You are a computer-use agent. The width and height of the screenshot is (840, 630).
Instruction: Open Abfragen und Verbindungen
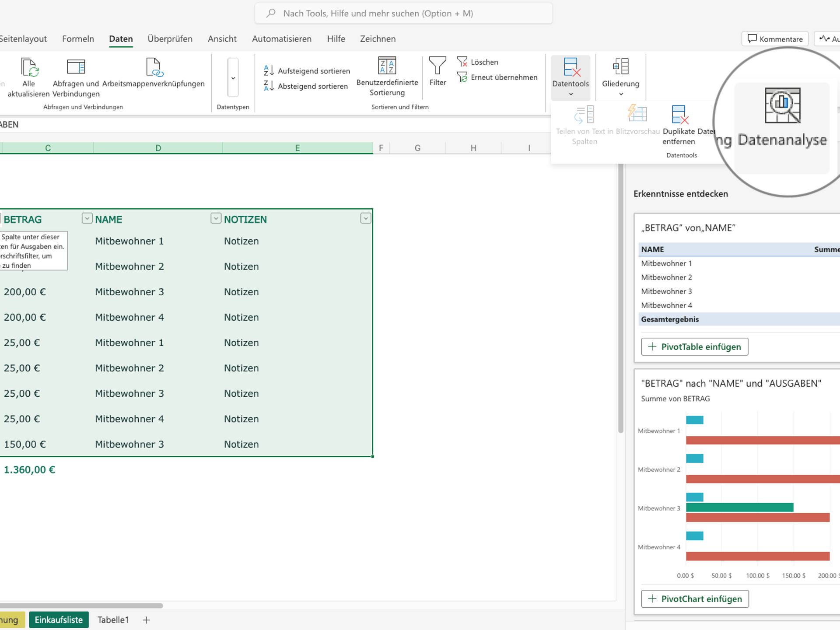coord(76,68)
